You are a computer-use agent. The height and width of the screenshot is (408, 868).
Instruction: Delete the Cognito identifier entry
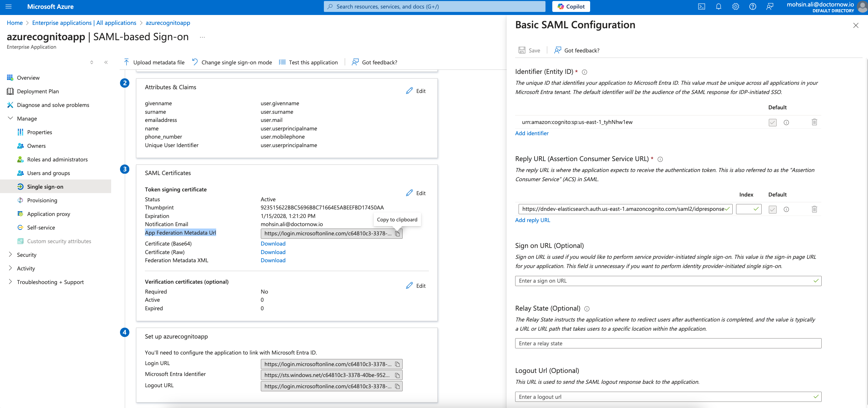point(814,122)
